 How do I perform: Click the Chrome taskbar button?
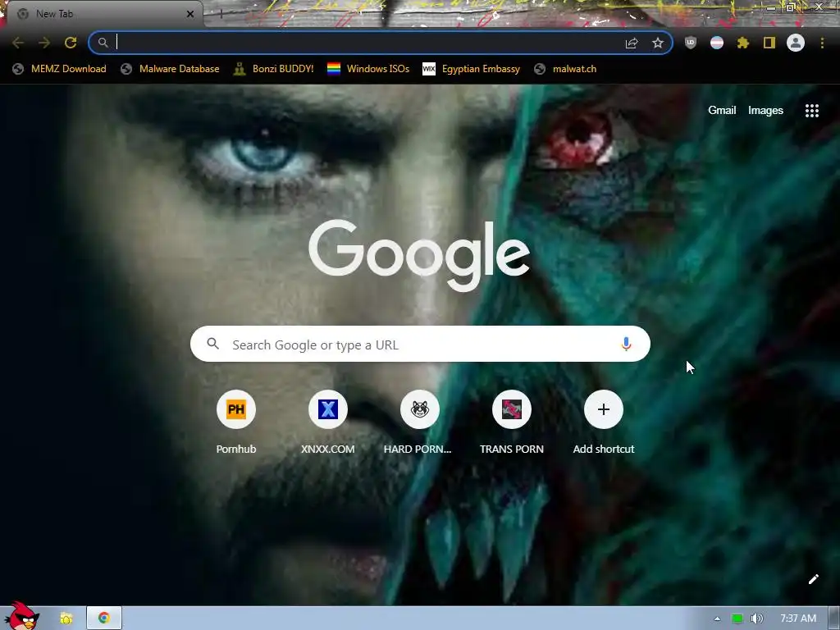(x=104, y=619)
